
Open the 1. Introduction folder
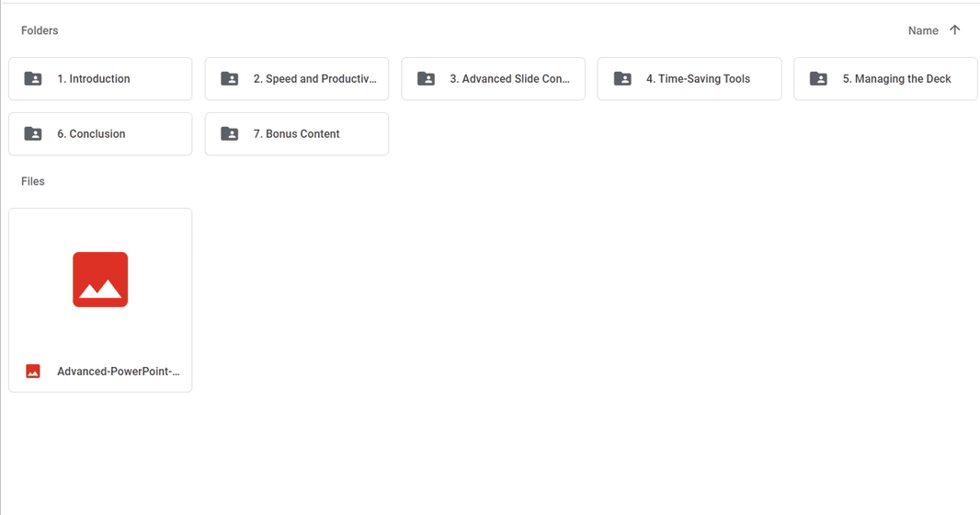point(100,79)
